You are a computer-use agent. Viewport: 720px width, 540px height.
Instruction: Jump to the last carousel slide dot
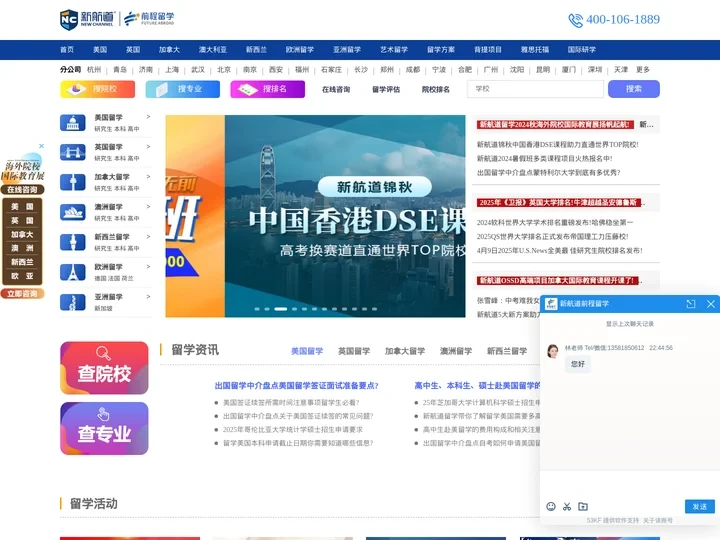pyautogui.click(x=375, y=309)
